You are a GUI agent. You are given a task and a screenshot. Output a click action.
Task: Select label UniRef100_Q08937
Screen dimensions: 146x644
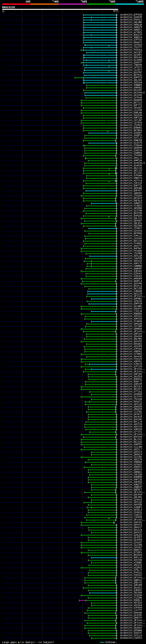tap(131, 63)
